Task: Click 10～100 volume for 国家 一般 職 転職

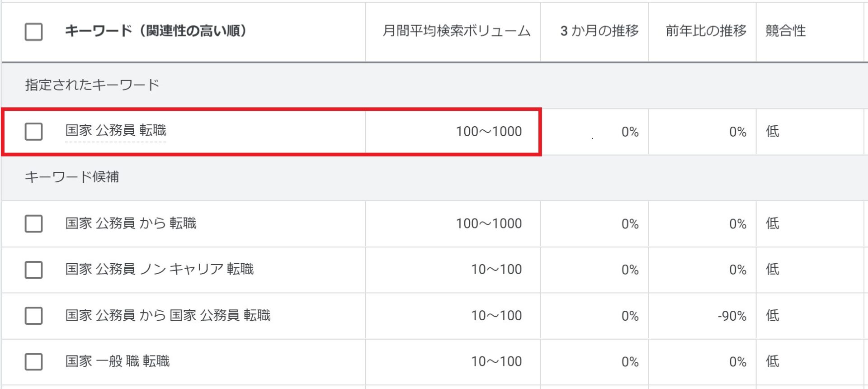Action: pos(496,361)
